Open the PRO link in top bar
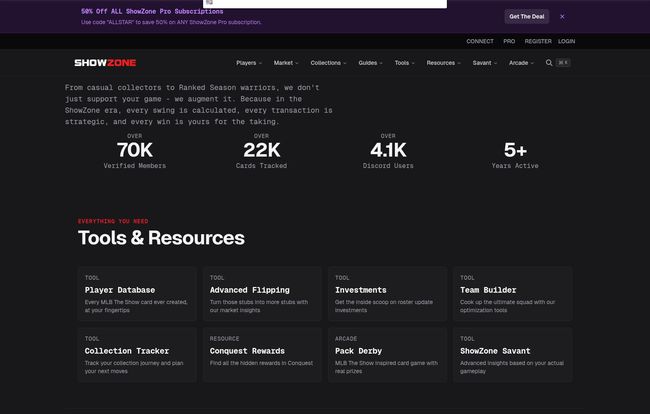 [x=509, y=41]
